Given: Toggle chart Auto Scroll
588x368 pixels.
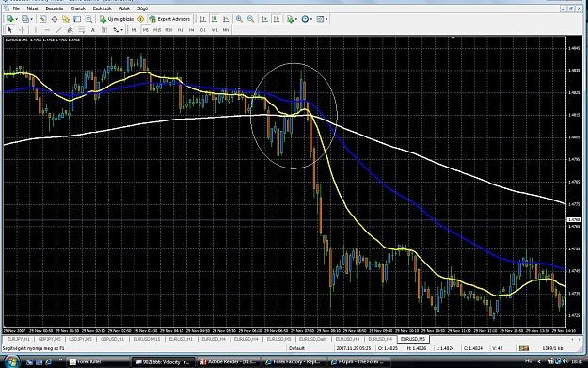Looking at the screenshot, I should pyautogui.click(x=265, y=19).
